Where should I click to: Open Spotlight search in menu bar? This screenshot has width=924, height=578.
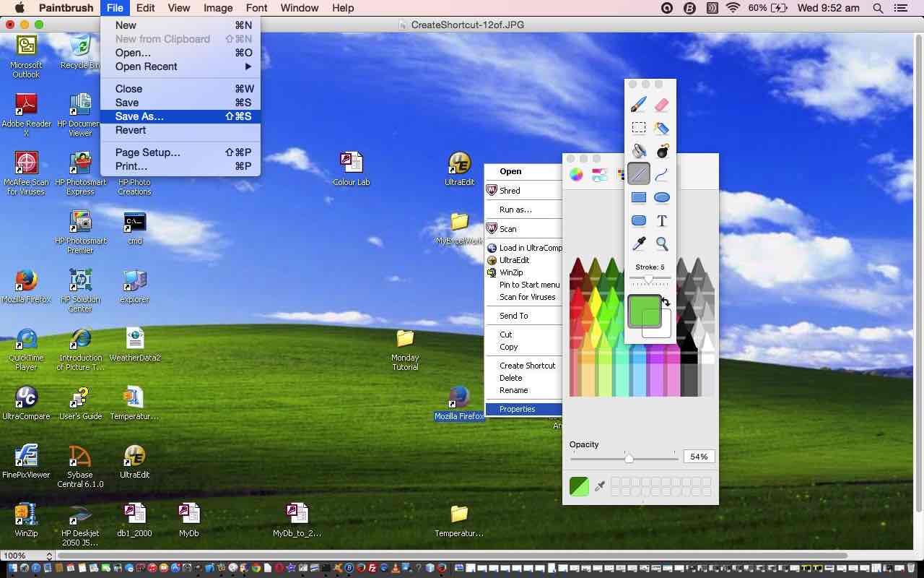point(878,8)
